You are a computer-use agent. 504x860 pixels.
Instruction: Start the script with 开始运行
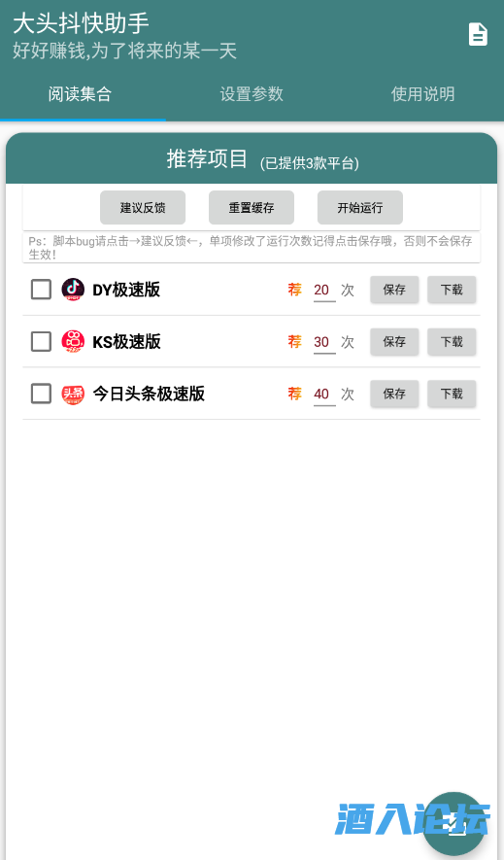point(360,208)
